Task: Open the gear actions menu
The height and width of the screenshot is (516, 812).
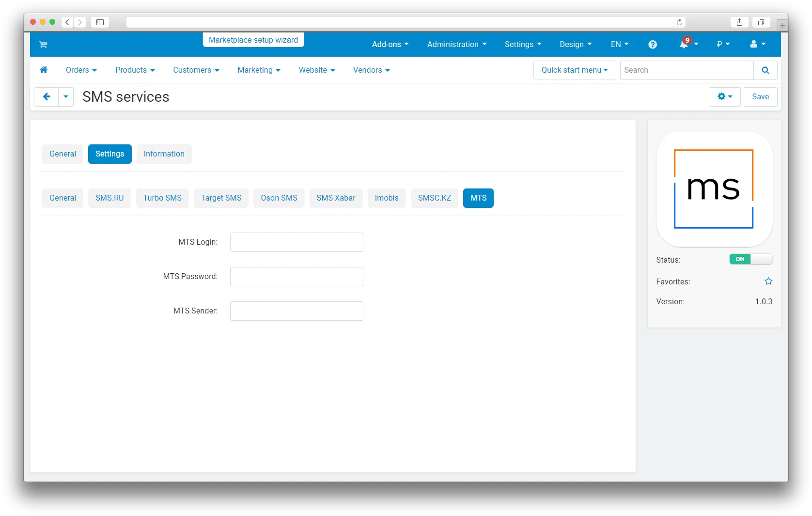Action: (x=725, y=97)
